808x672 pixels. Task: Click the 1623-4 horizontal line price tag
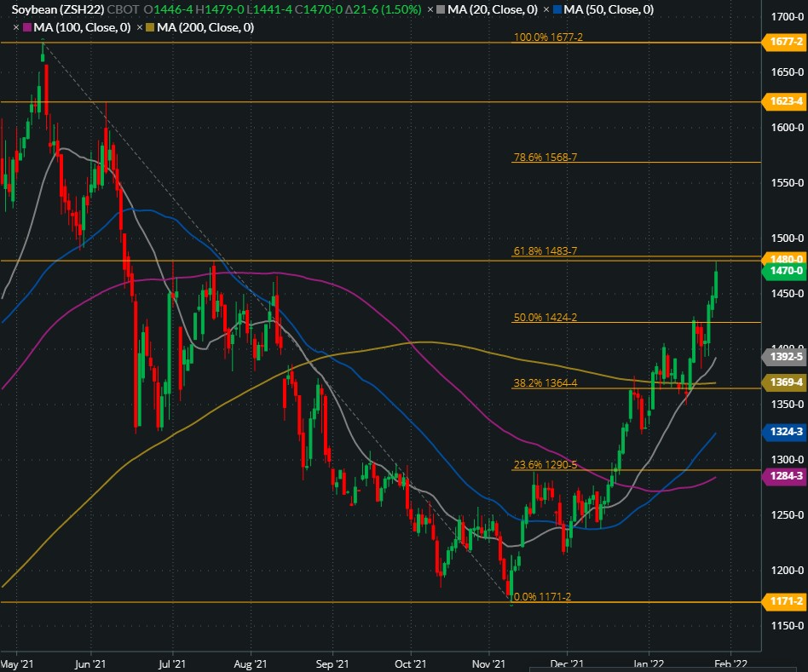784,101
